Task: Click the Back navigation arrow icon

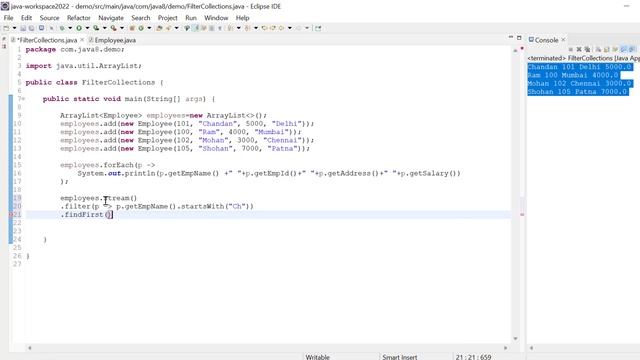Action: pyautogui.click(x=282, y=28)
